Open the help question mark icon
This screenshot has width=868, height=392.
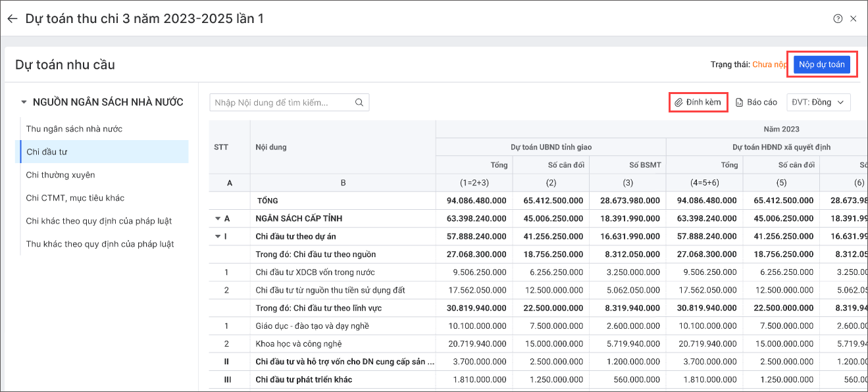click(x=838, y=18)
